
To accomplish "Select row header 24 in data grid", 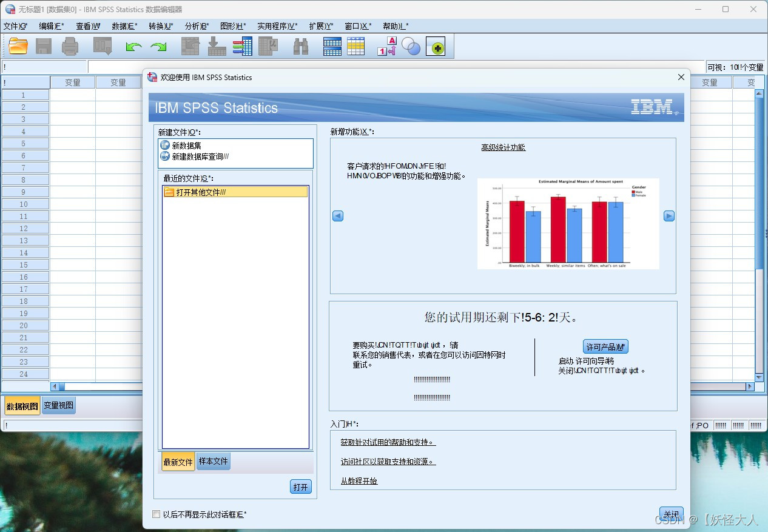I will point(25,374).
